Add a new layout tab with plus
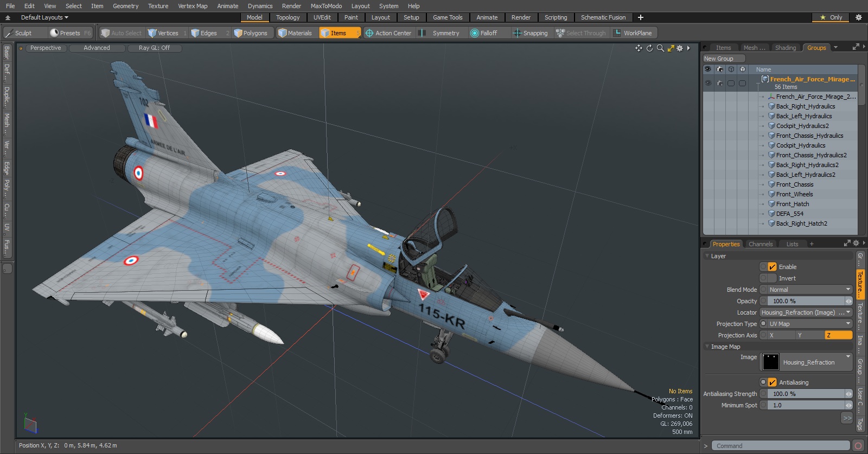This screenshot has width=868, height=454. point(641,17)
